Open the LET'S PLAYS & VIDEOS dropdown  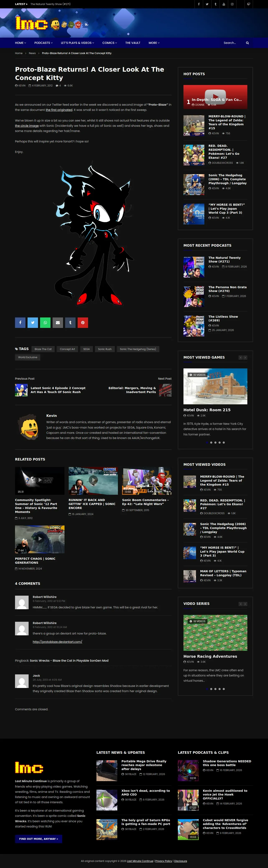click(x=77, y=43)
